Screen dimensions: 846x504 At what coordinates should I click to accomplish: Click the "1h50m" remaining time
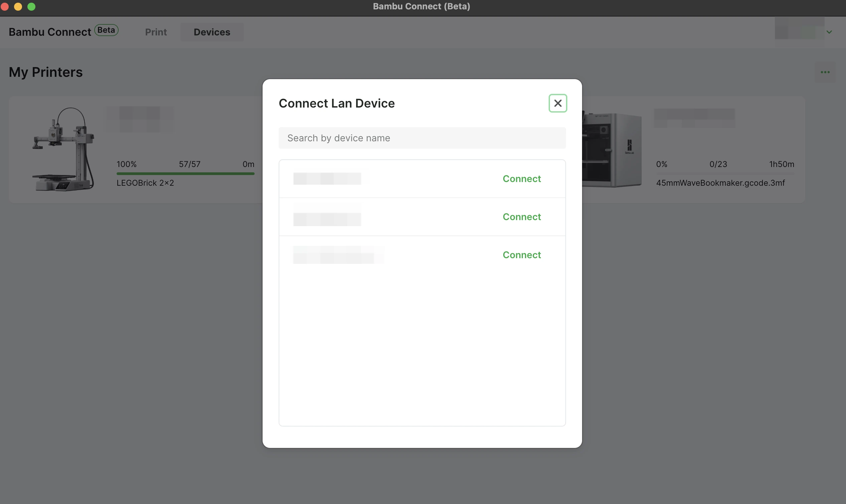point(782,164)
